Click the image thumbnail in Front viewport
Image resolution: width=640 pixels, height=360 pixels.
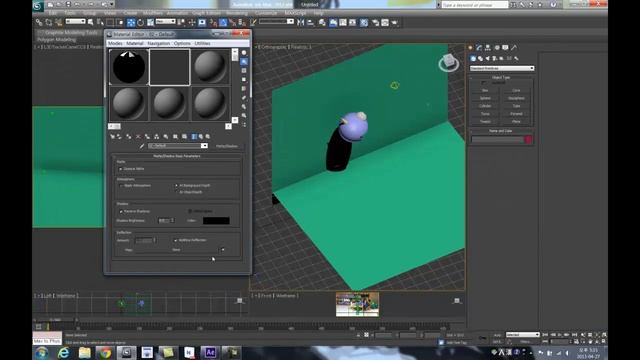pos(357,304)
